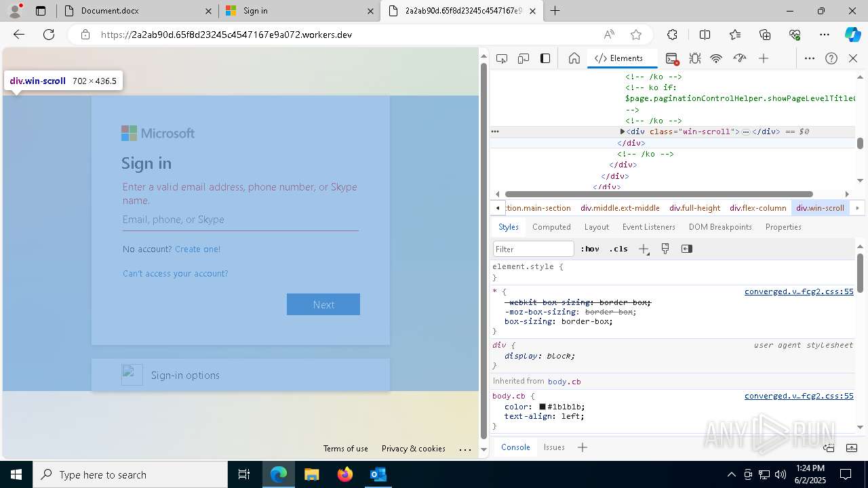Show hidden system tray icons chevron
This screenshot has height=488, width=868.
[731, 474]
